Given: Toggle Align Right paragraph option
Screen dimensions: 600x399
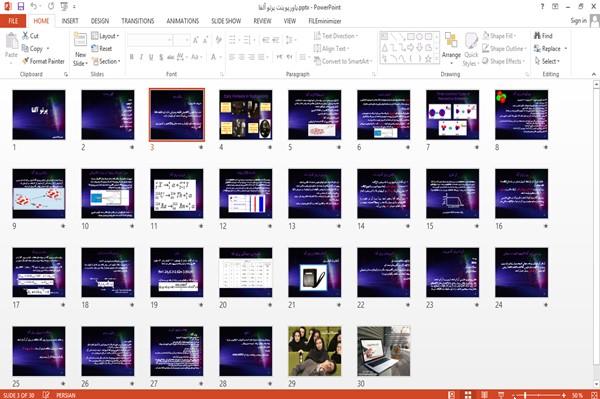Looking at the screenshot, I should click(251, 57).
